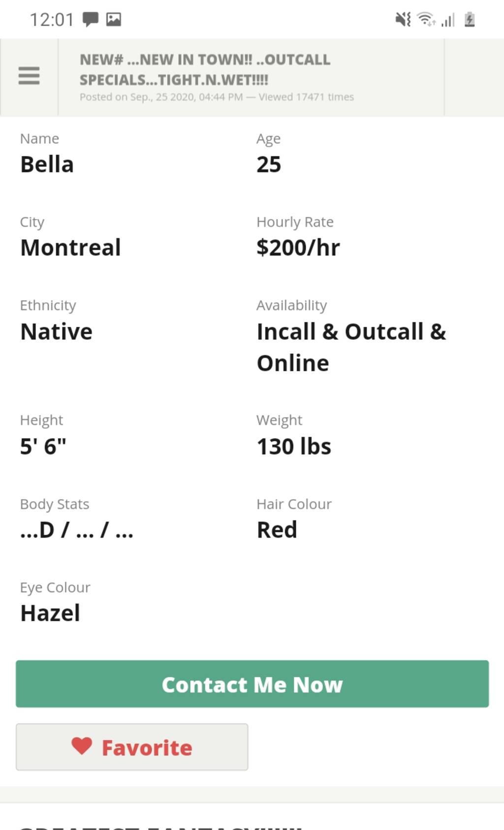
Task: Tap the Incall & Outcall & Online availability
Action: (x=351, y=347)
